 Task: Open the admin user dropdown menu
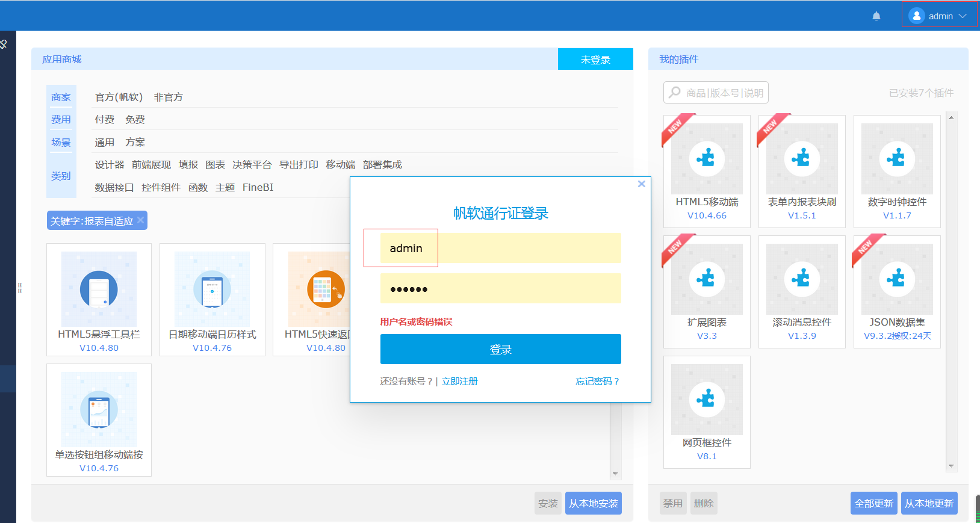(x=939, y=16)
